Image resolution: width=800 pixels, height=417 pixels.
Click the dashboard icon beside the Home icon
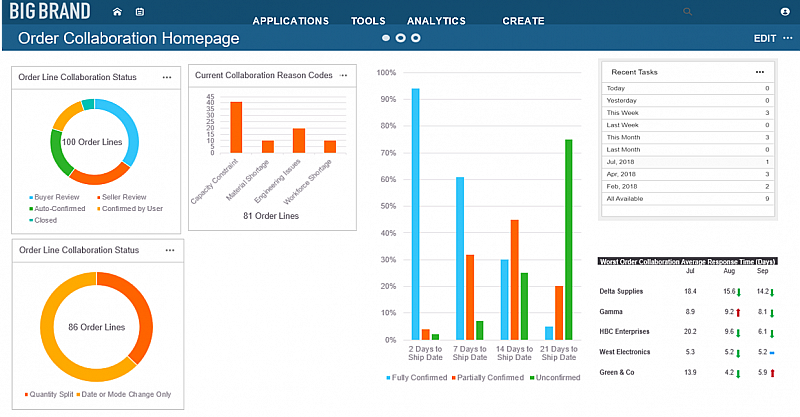[x=139, y=12]
